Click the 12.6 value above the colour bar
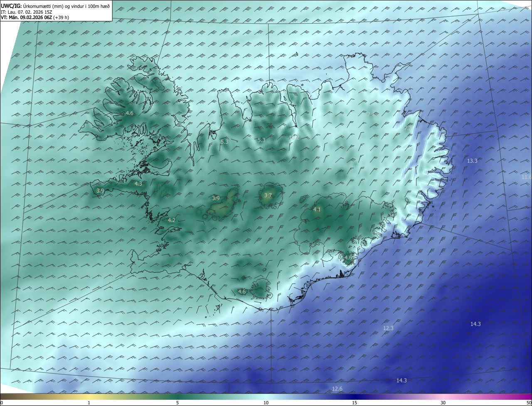The image size is (532, 406). click(x=337, y=389)
